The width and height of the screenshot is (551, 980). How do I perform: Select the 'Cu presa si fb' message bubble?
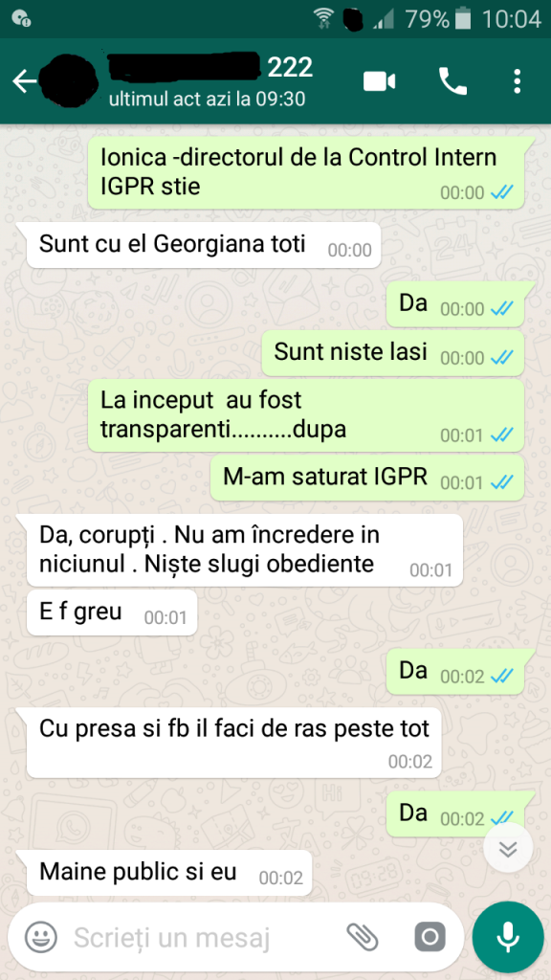(x=233, y=743)
